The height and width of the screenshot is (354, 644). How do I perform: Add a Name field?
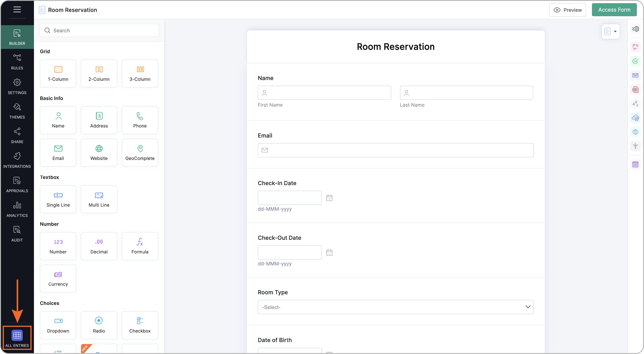(x=58, y=120)
